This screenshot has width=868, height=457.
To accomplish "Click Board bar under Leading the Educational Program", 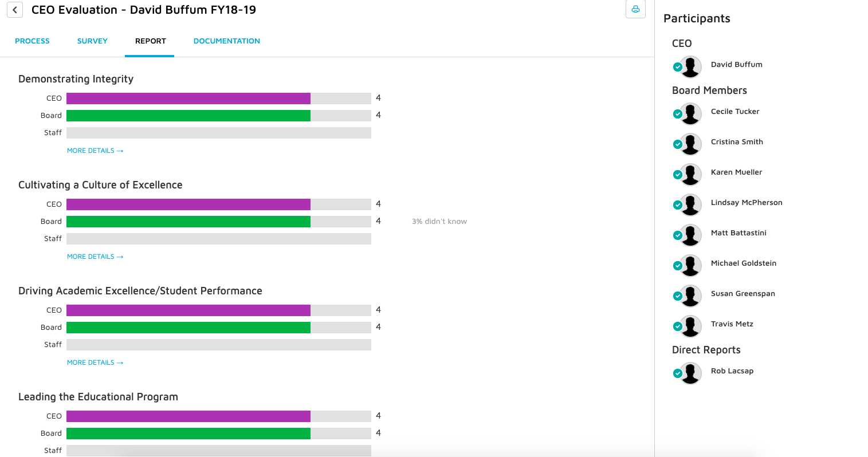I will [219, 434].
